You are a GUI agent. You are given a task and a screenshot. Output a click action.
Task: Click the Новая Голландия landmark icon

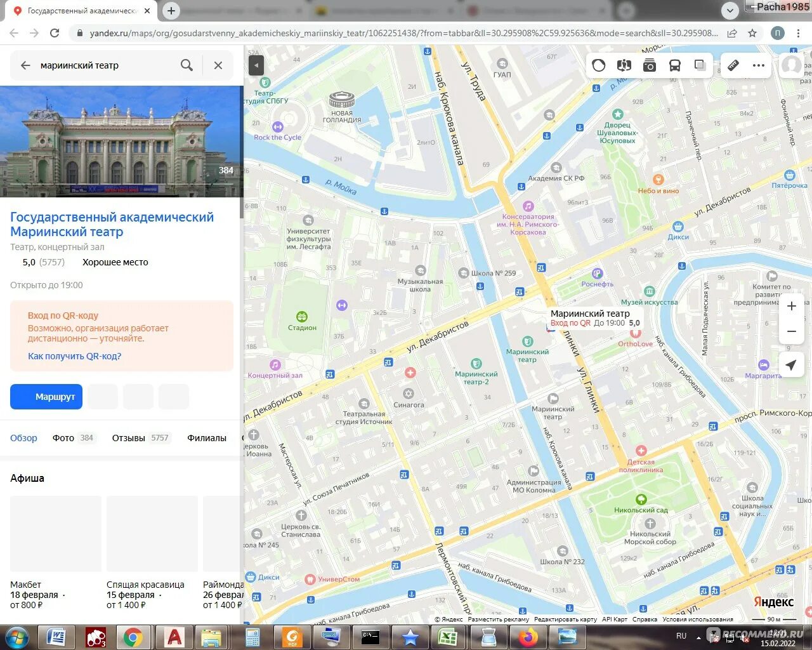point(342,100)
